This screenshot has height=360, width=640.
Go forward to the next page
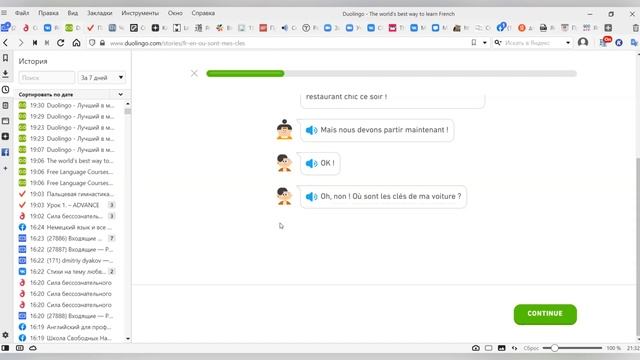pyautogui.click(x=20, y=42)
